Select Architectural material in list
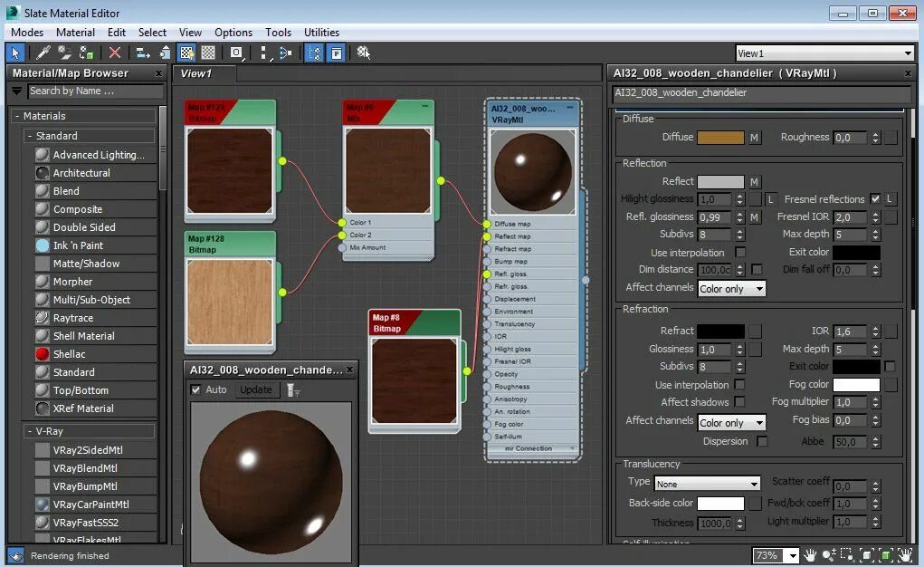Viewport: 924px width, 567px height. point(81,173)
